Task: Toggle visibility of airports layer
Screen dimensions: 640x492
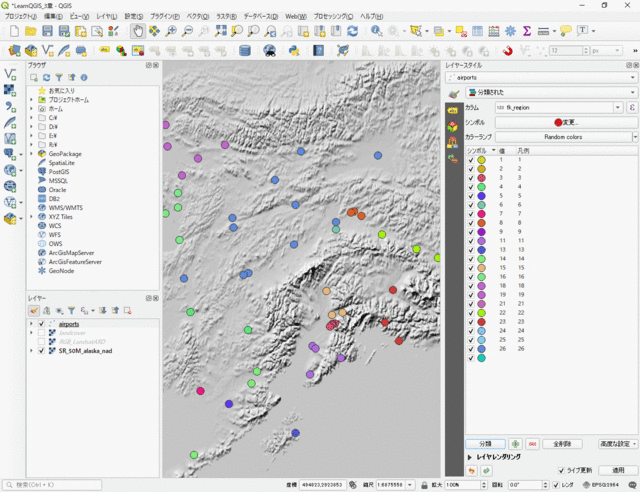Action: click(x=41, y=324)
